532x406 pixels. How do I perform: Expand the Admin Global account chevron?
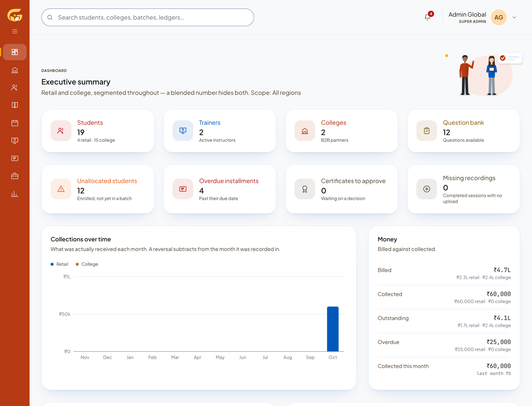514,17
